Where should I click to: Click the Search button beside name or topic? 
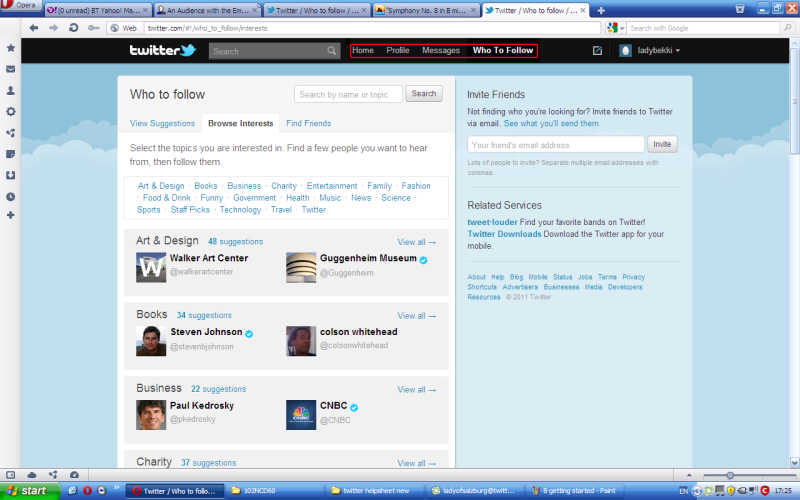(x=424, y=94)
